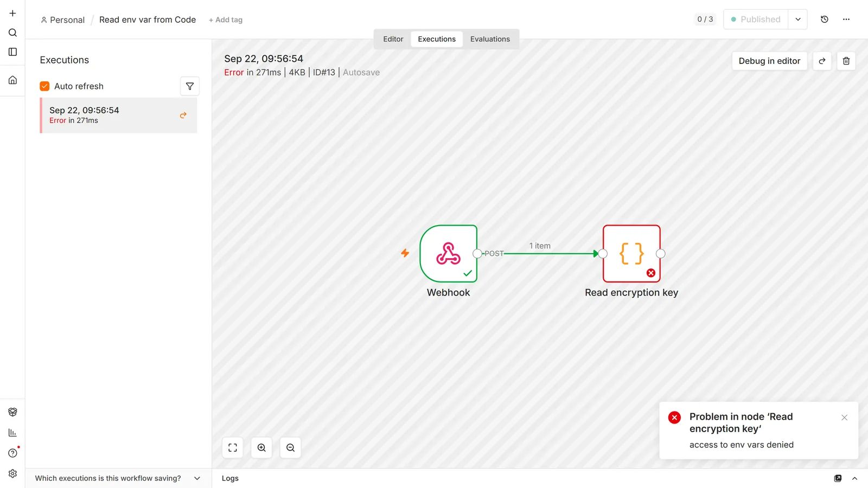The width and height of the screenshot is (868, 488).
Task: Fit workflow to view on canvas
Action: coord(233,448)
